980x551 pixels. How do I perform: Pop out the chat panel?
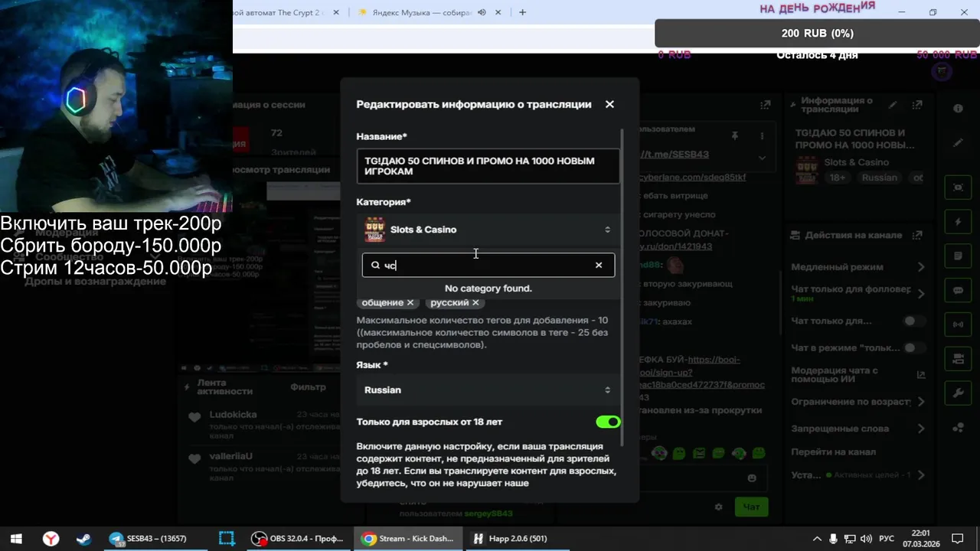[765, 105]
